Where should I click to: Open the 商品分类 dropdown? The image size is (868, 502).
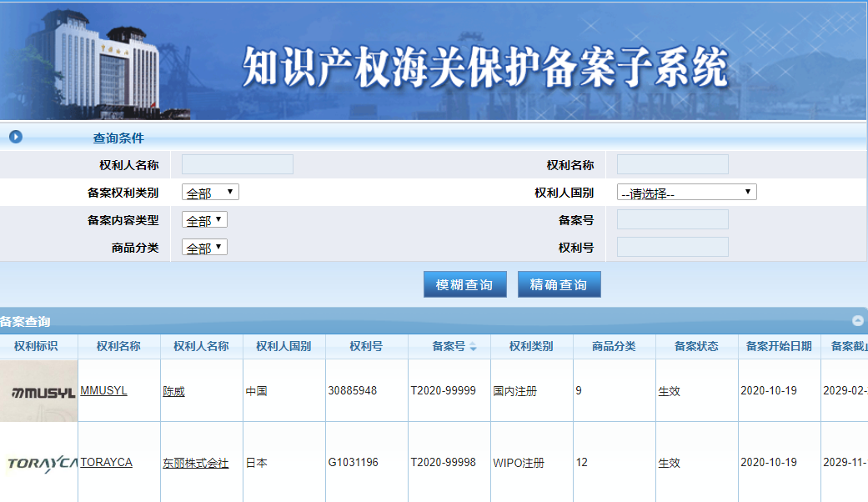click(x=204, y=248)
